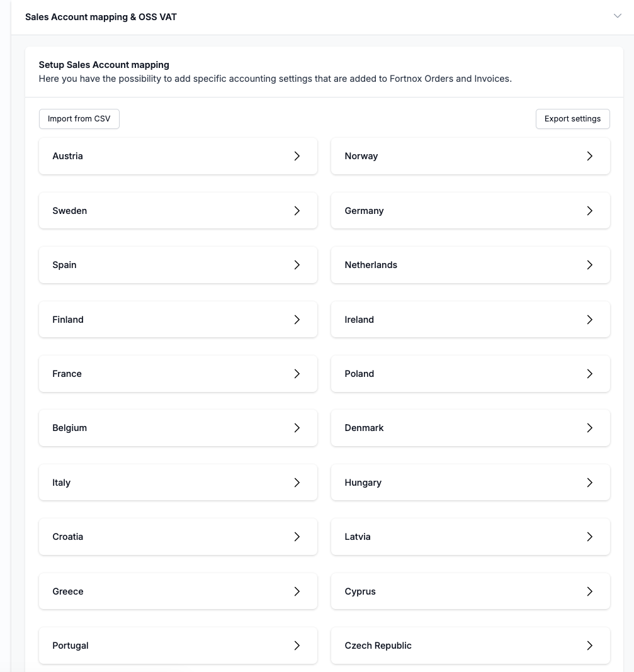Click the Croatia chevron arrow
Screen dimensions: 634x672
(297, 537)
